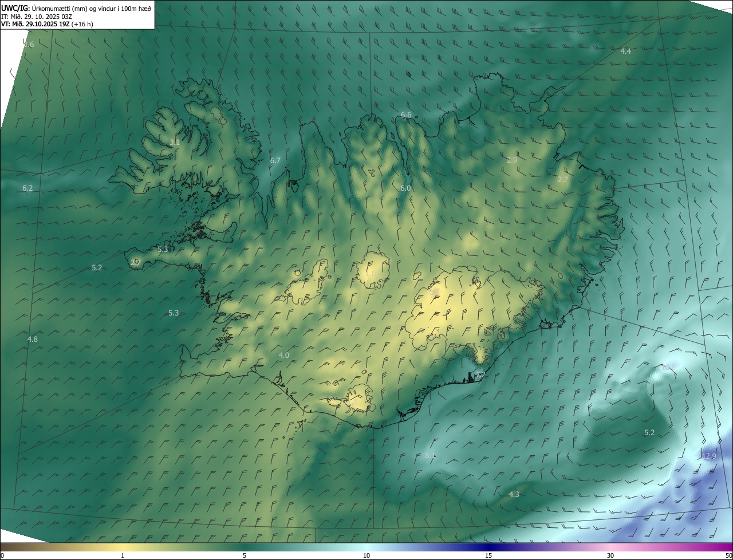Click the initial time line 'IT: Mið. 29. 10. 2025 03Z'
The image size is (733, 560).
point(37,16)
